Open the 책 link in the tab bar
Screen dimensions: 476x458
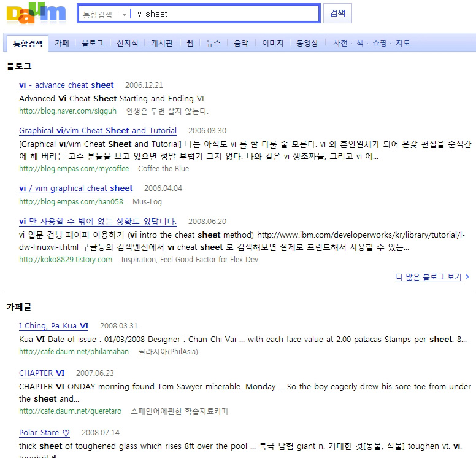tap(360, 43)
